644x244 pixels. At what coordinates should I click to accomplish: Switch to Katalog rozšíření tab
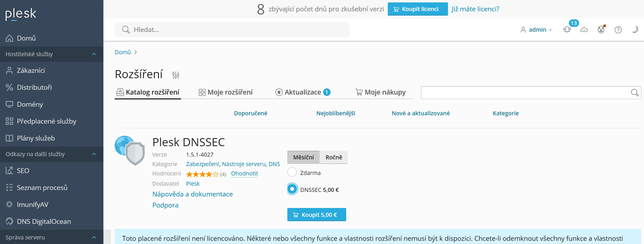(x=148, y=92)
